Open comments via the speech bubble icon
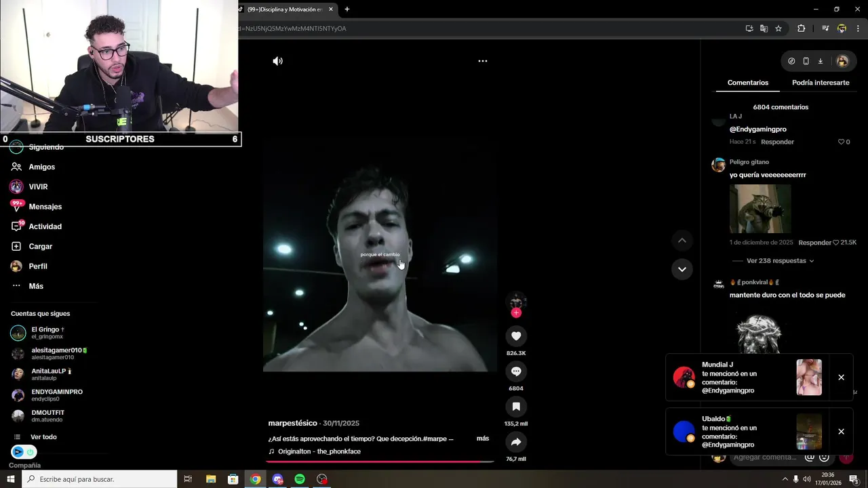 coord(516,371)
